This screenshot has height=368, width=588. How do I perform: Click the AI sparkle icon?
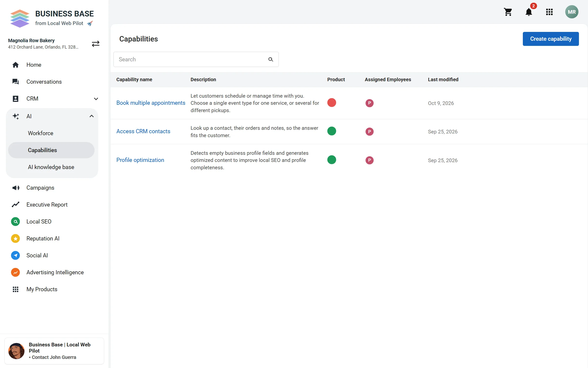click(16, 116)
